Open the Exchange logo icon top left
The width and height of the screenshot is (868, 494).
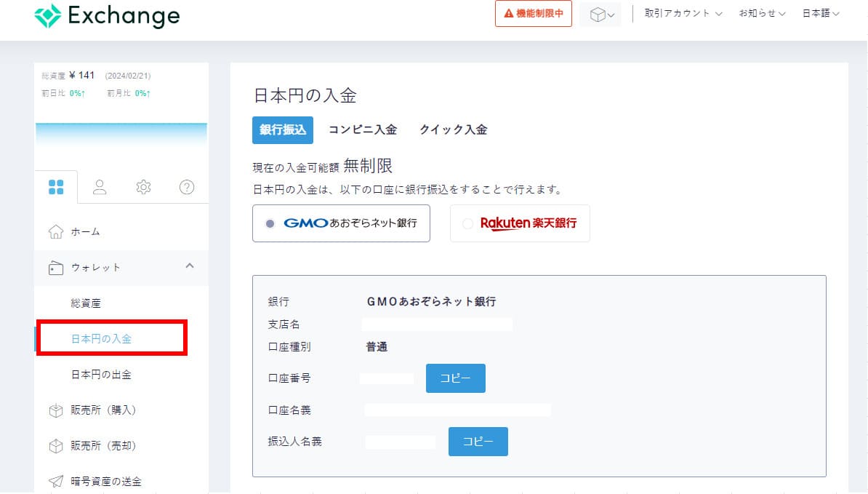pos(48,15)
